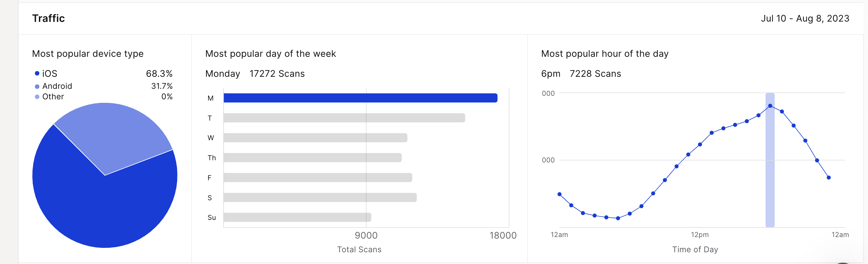
Task: Select the Saturday bar in weekday chart
Action: (320, 198)
